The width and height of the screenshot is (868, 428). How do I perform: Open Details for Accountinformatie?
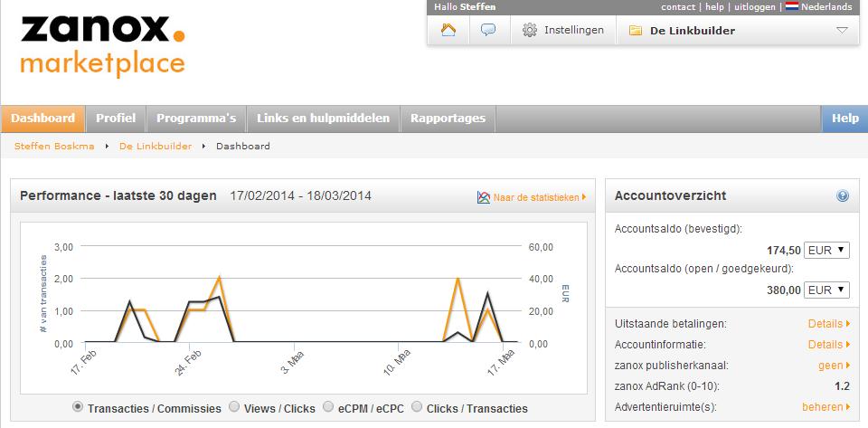pyautogui.click(x=829, y=345)
